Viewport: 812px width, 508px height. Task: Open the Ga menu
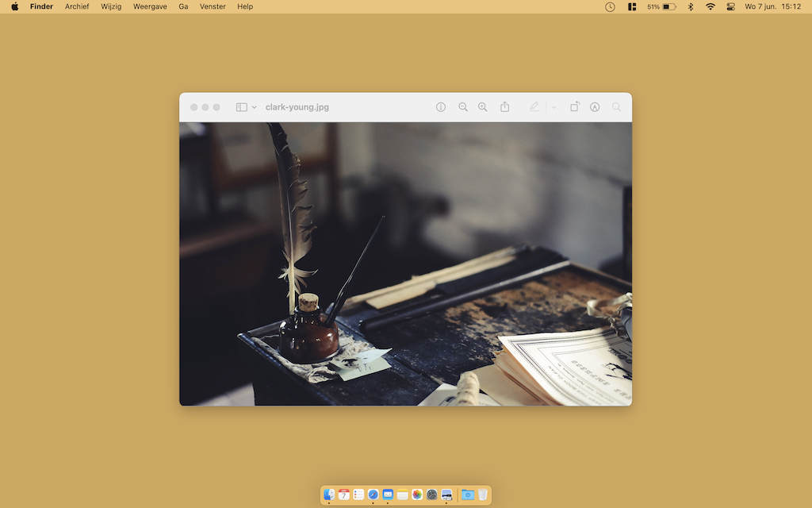183,6
